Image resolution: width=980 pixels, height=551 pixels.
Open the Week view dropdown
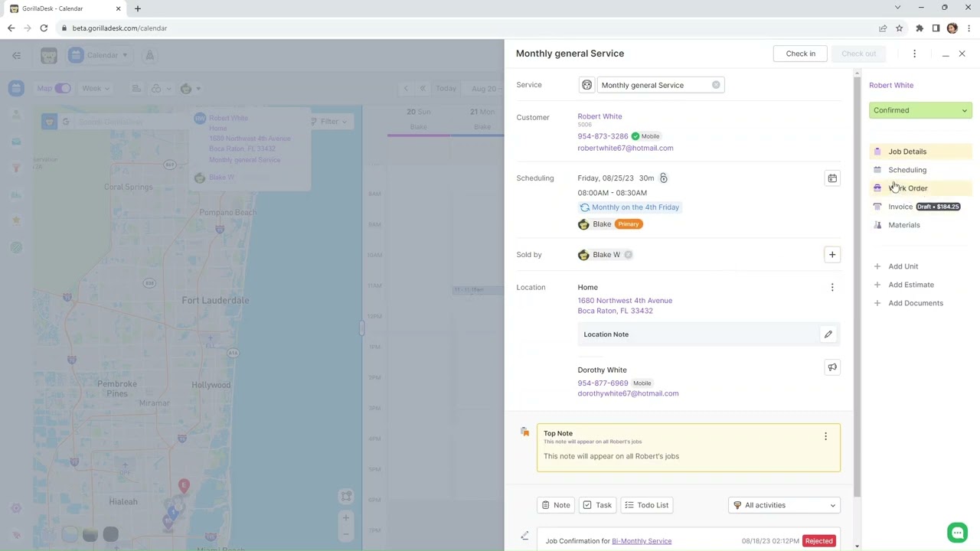pos(96,89)
